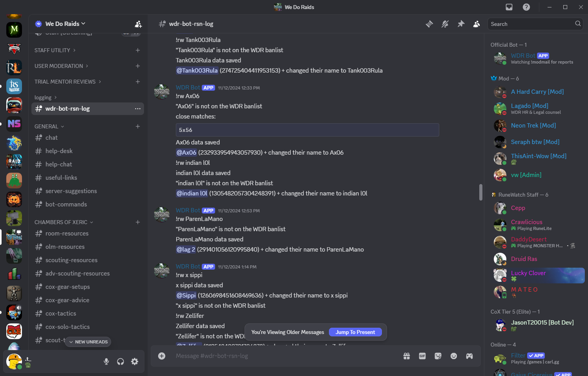This screenshot has width=588, height=376.
Task: Show pinned messages
Action: (x=461, y=24)
